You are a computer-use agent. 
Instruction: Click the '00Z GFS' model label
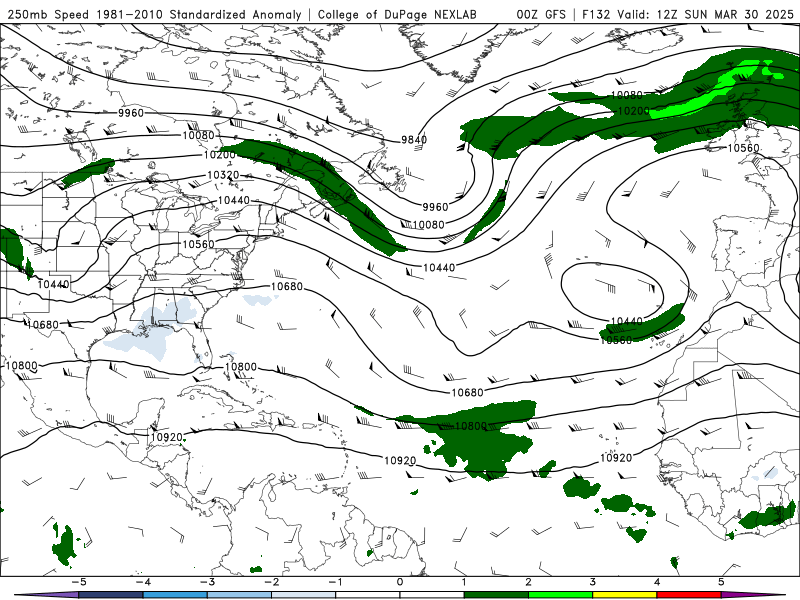pos(541,14)
